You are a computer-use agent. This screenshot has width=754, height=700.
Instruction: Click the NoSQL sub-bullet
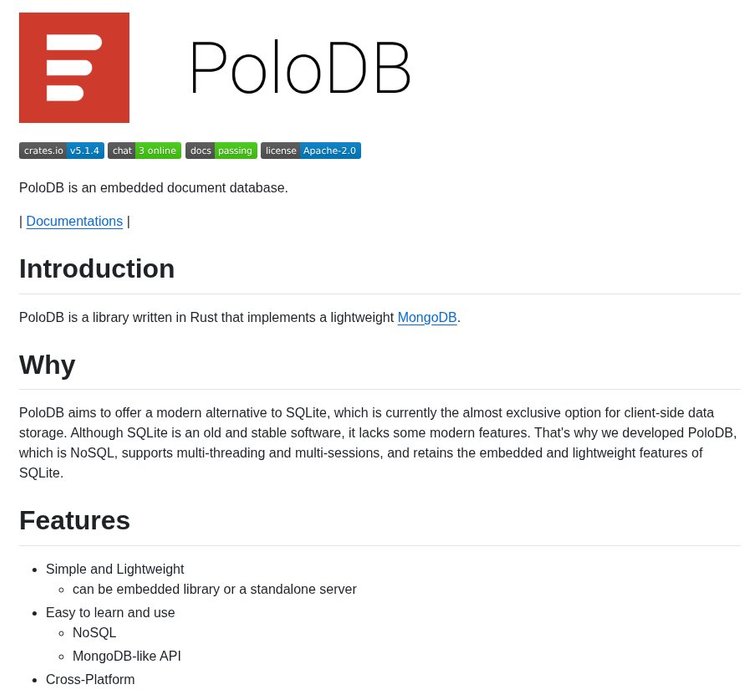[x=94, y=633]
